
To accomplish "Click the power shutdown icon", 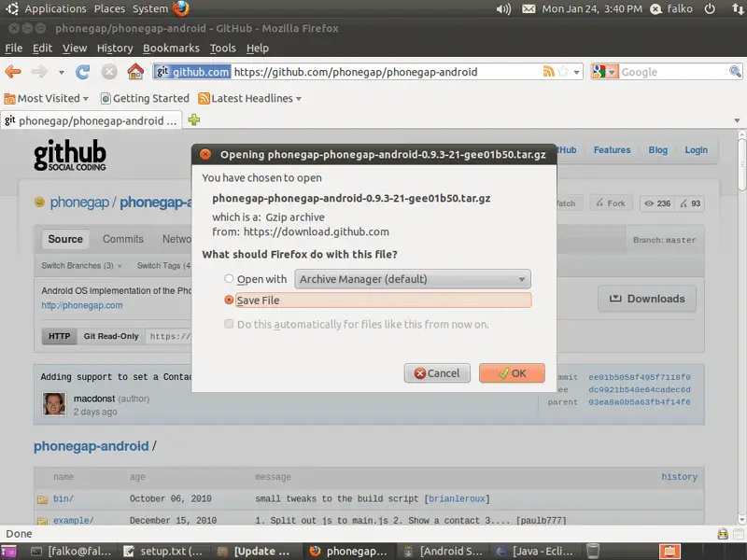I will coord(710,8).
